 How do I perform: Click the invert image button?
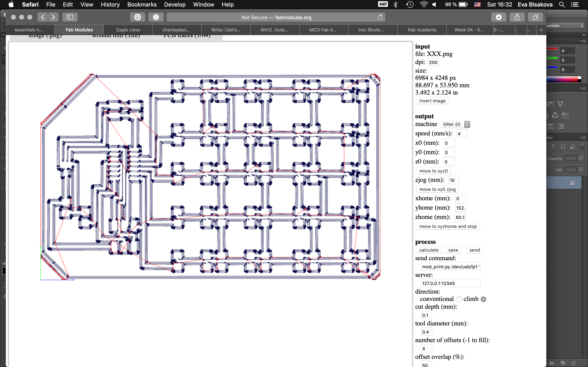pos(432,101)
